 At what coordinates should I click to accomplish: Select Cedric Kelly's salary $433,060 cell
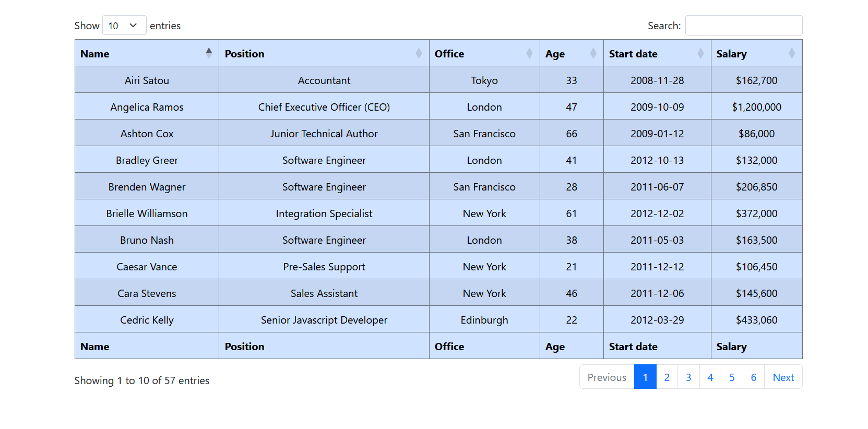[x=756, y=320]
